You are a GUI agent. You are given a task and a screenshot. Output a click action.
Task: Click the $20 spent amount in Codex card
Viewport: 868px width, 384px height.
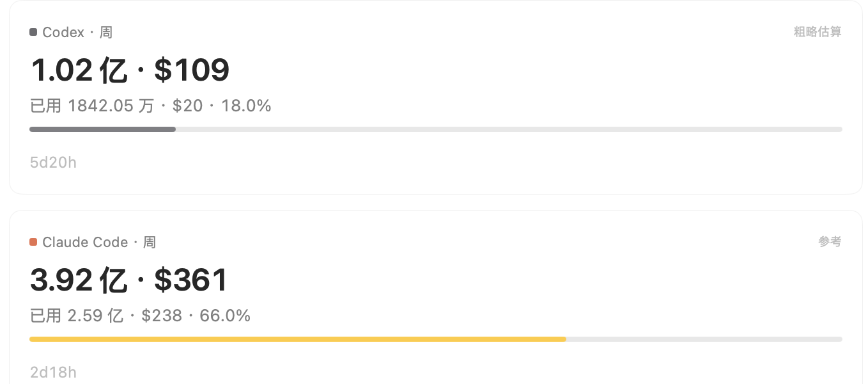pos(188,106)
